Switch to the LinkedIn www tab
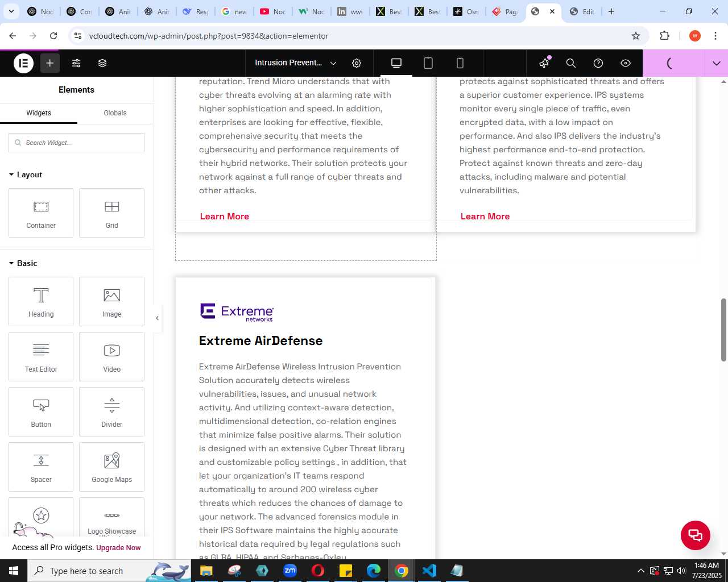728x582 pixels. (349, 11)
